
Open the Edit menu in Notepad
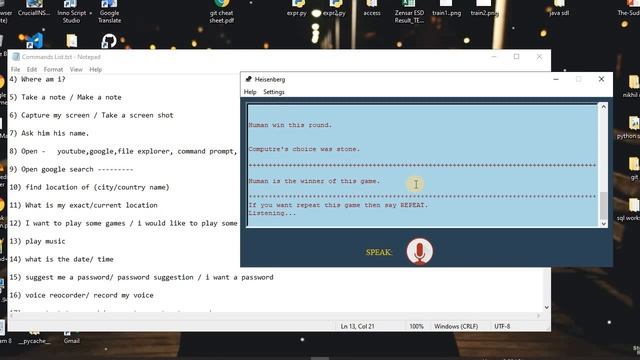point(32,70)
